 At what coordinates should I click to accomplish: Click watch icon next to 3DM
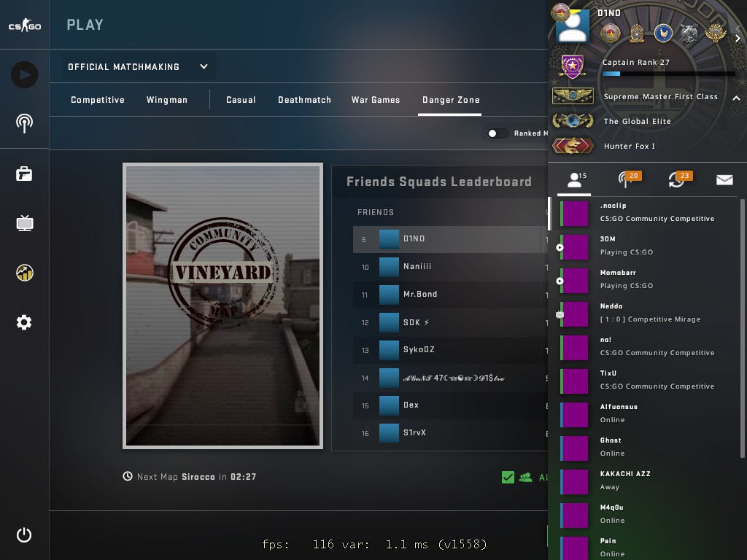(x=560, y=247)
